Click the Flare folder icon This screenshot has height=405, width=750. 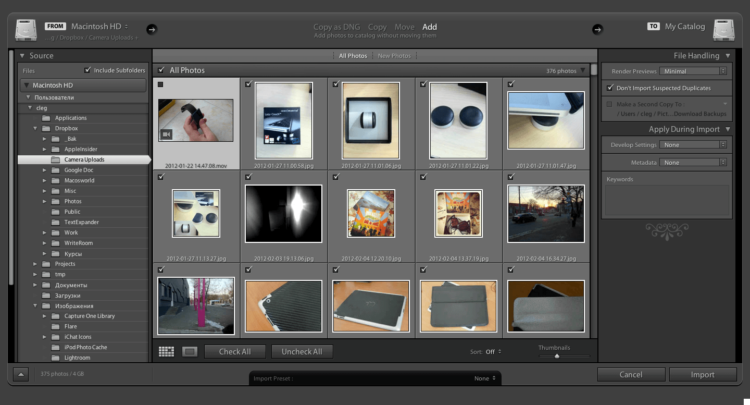(56, 327)
